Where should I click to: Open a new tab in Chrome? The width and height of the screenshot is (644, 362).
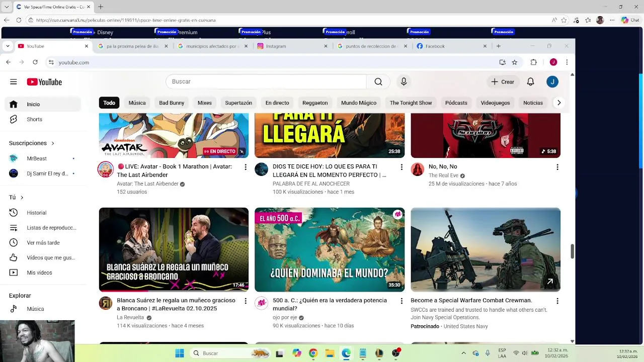pyautogui.click(x=498, y=46)
